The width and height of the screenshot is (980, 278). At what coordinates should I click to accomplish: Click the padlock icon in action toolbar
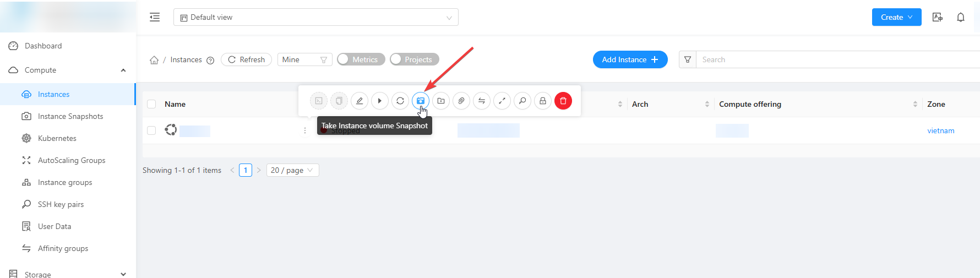tap(543, 101)
